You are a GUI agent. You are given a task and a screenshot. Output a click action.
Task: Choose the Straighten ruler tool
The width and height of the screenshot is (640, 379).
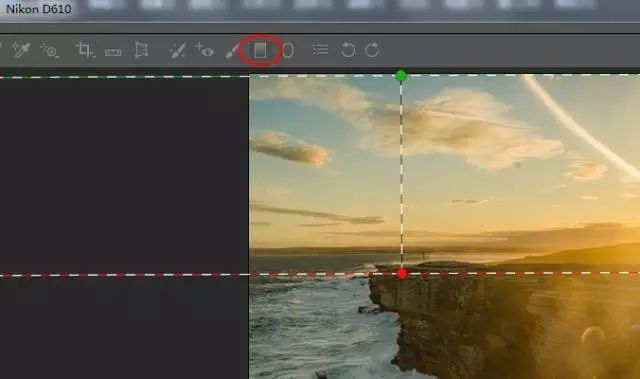(113, 52)
